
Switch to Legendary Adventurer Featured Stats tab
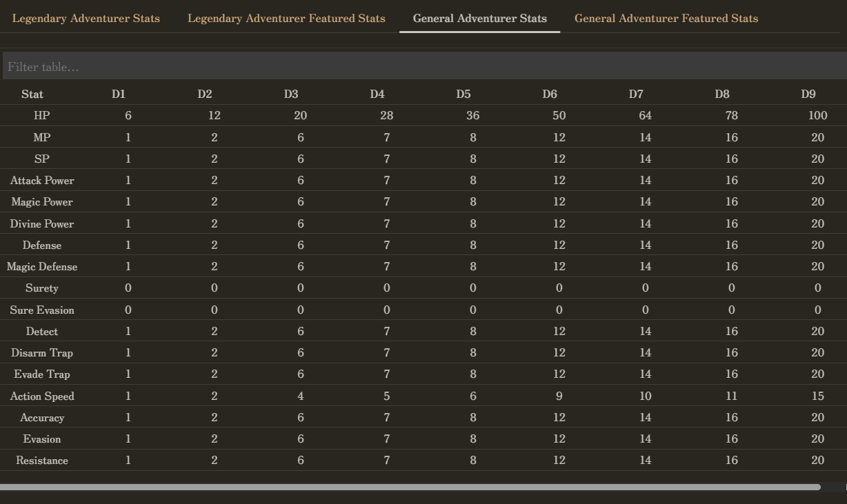coord(286,19)
